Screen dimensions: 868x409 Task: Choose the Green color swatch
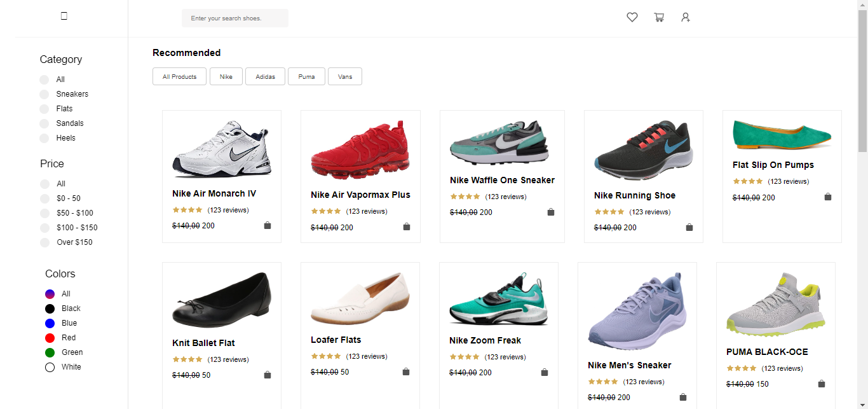50,352
